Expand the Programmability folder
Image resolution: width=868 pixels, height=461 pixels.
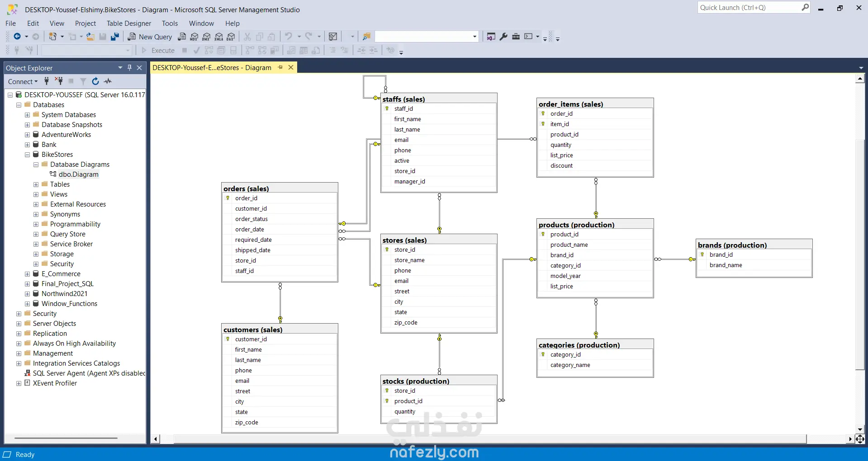(x=36, y=224)
